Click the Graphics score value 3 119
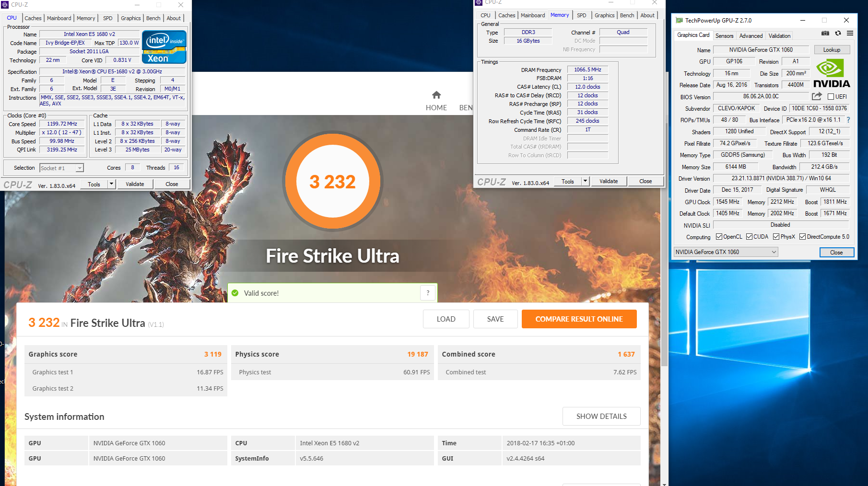Screen dimensions: 868x486 pos(213,354)
